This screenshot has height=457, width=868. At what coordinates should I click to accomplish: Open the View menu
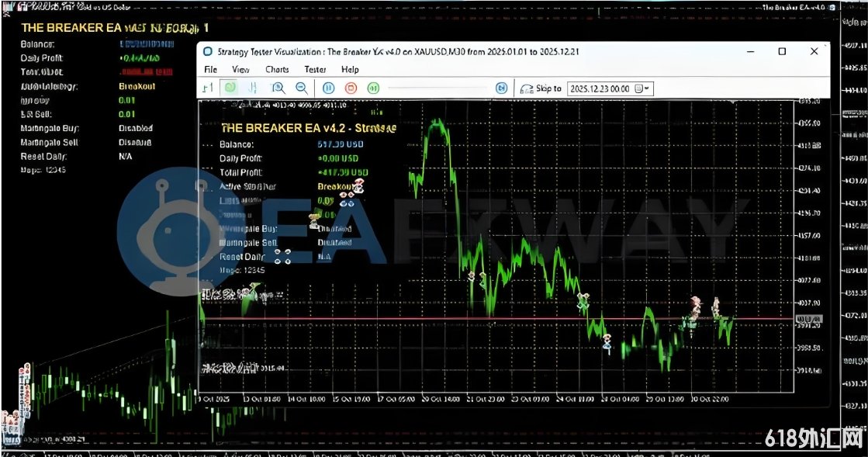coord(240,69)
